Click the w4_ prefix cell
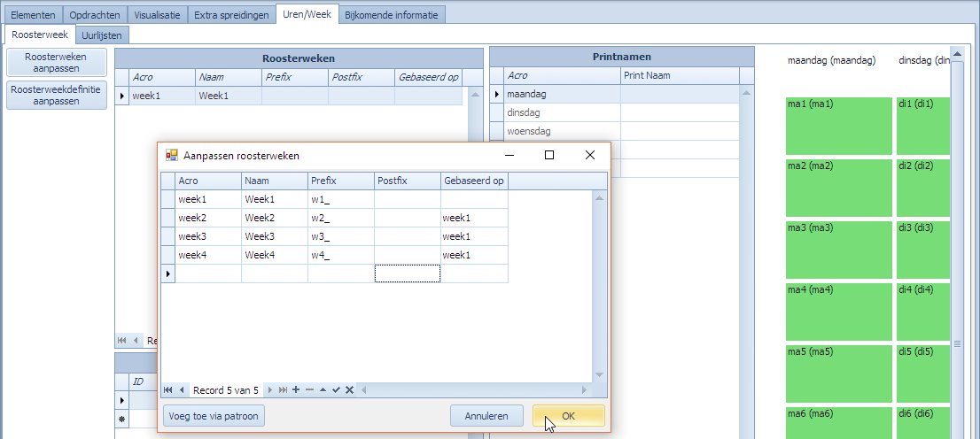 [x=340, y=255]
